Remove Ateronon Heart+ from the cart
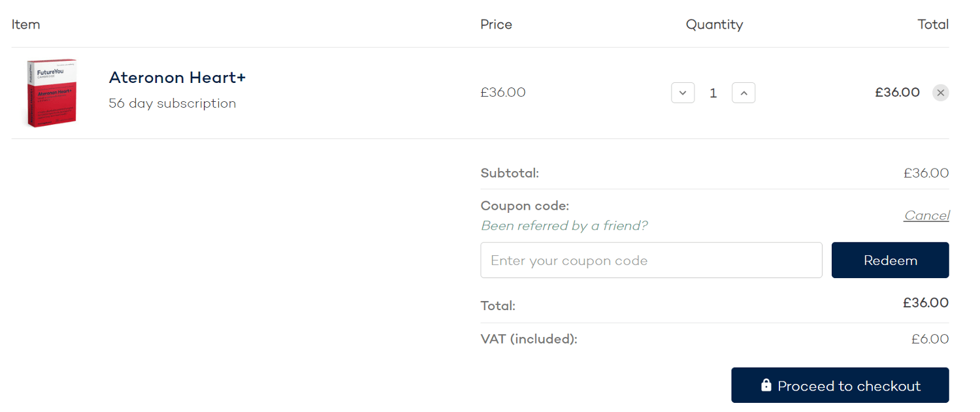The image size is (980, 412). pyautogui.click(x=940, y=93)
